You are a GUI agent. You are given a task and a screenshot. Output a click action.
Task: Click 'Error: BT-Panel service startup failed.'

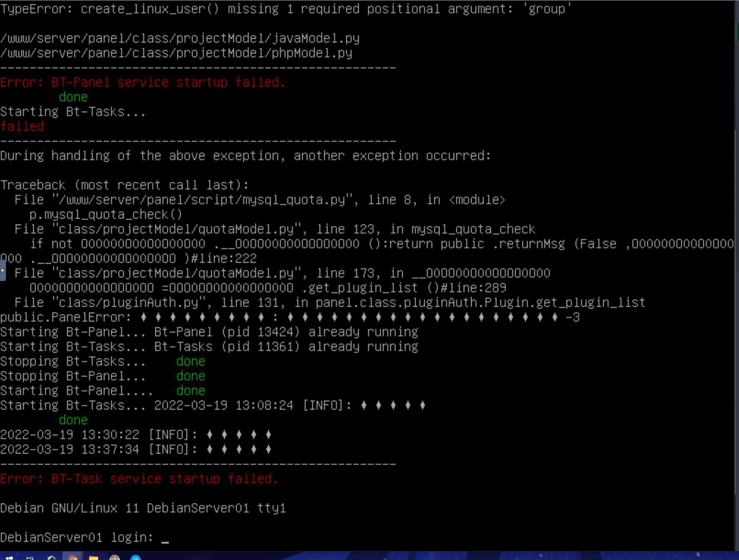coord(143,82)
